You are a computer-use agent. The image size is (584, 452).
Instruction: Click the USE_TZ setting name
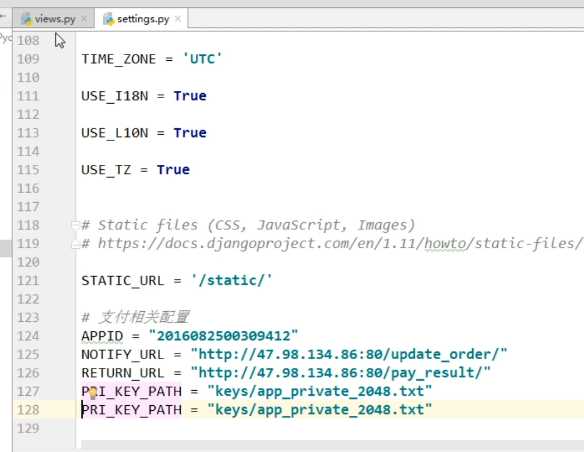tap(106, 170)
